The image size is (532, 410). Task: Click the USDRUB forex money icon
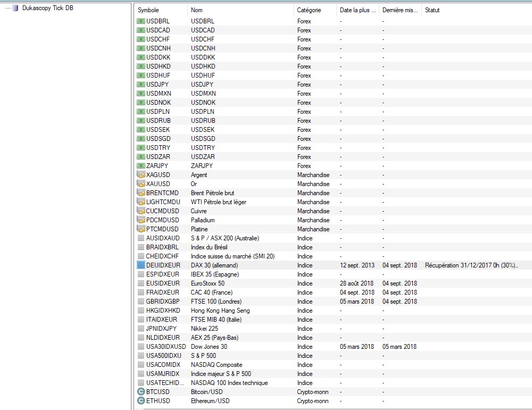[141, 120]
